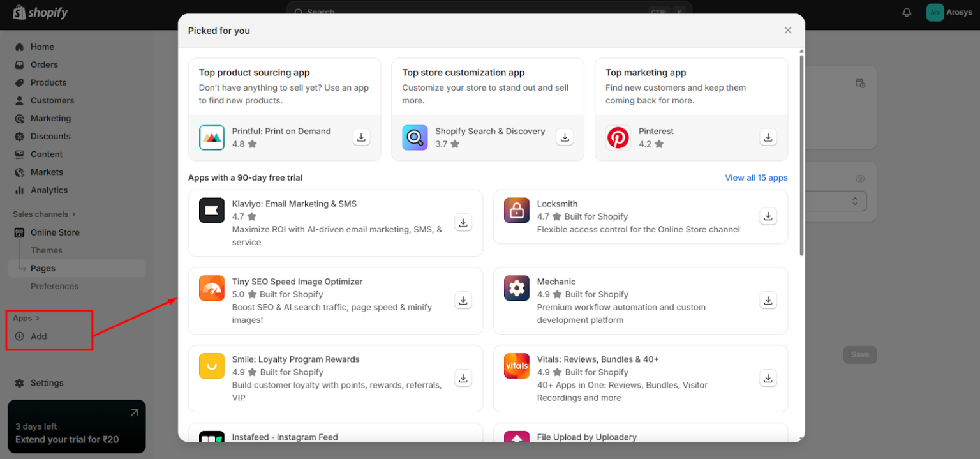980x459 pixels.
Task: Install Shopify Search & Discovery app
Action: click(x=564, y=137)
